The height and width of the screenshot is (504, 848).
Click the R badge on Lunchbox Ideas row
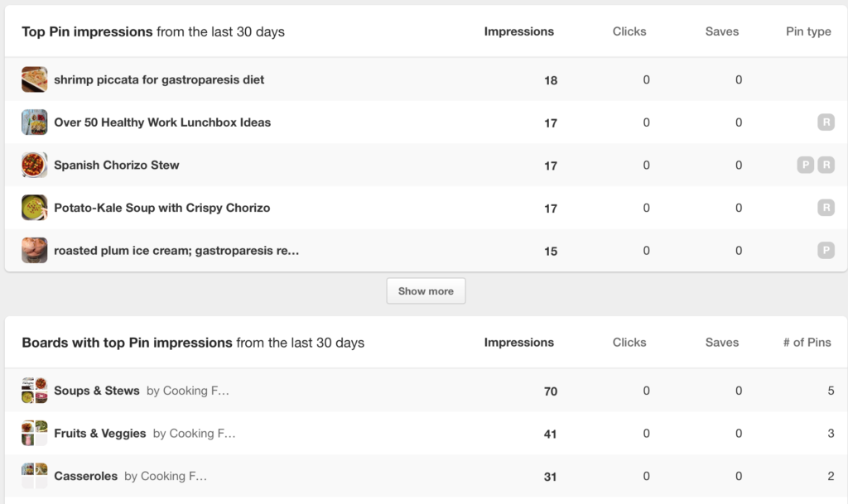click(x=825, y=122)
